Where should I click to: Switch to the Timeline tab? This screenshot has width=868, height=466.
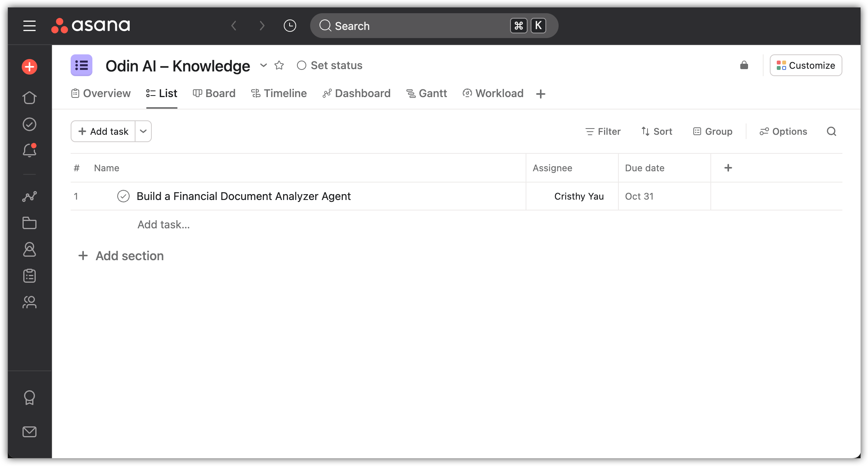coord(279,93)
